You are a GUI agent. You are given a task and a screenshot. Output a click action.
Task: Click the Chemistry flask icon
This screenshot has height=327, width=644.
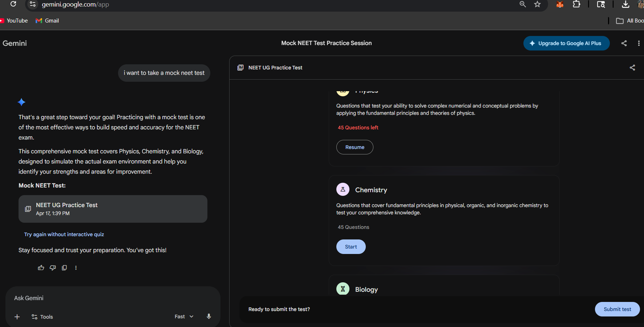[343, 189]
